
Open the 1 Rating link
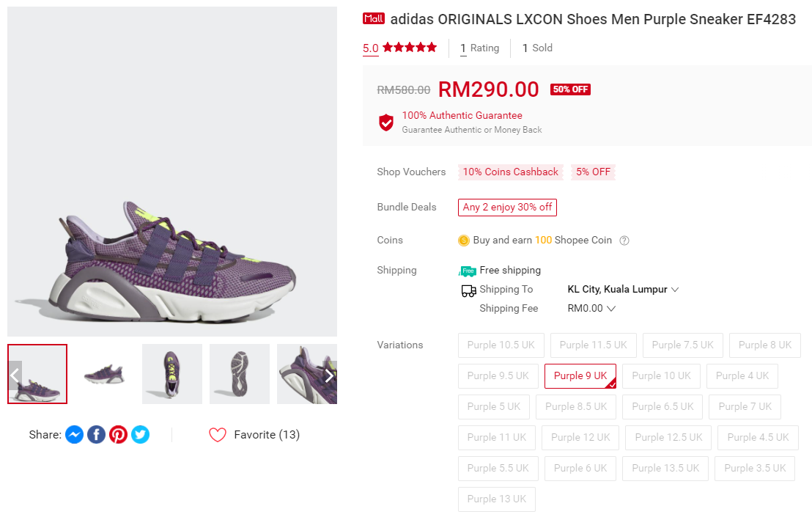tap(479, 48)
